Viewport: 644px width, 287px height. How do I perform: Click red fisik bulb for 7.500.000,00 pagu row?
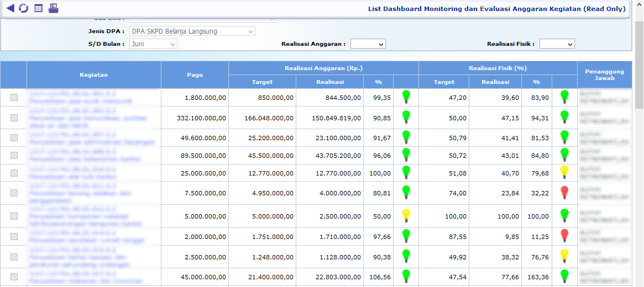click(564, 192)
